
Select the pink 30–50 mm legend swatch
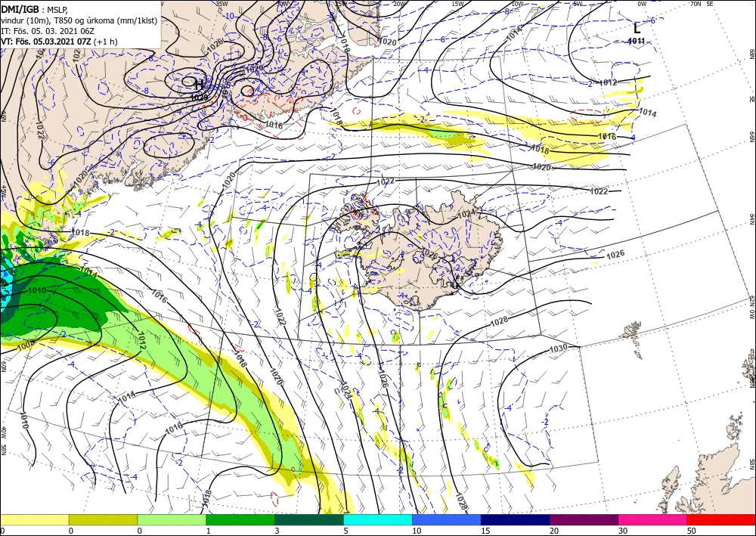tap(653, 519)
